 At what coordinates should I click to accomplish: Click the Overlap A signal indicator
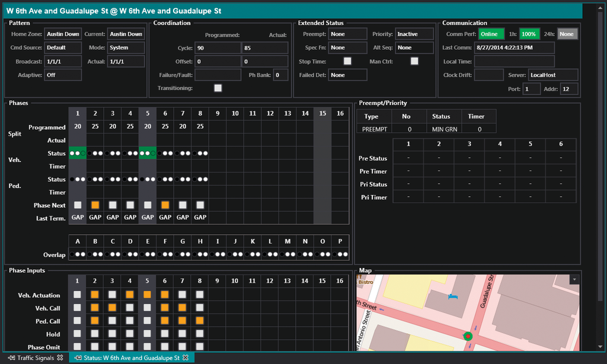coord(77,254)
